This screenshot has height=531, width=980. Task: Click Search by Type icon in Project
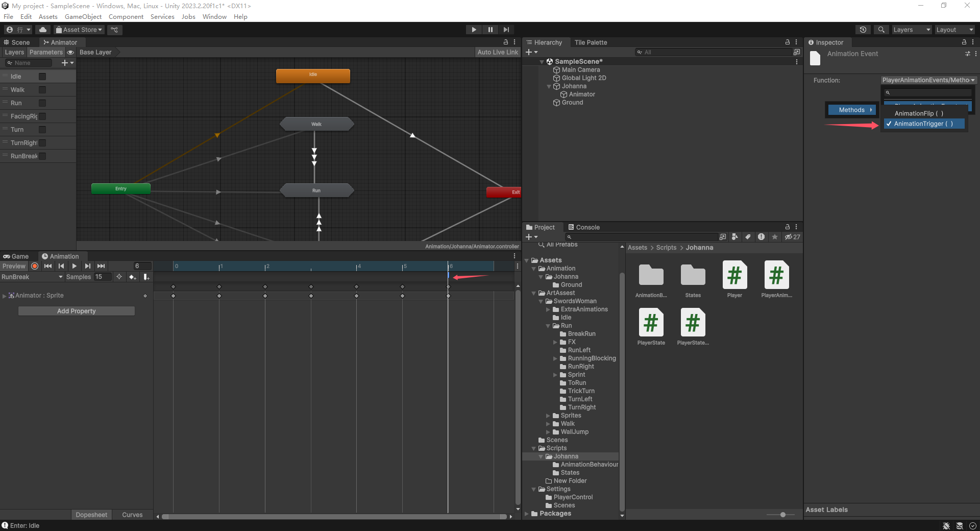(x=735, y=237)
